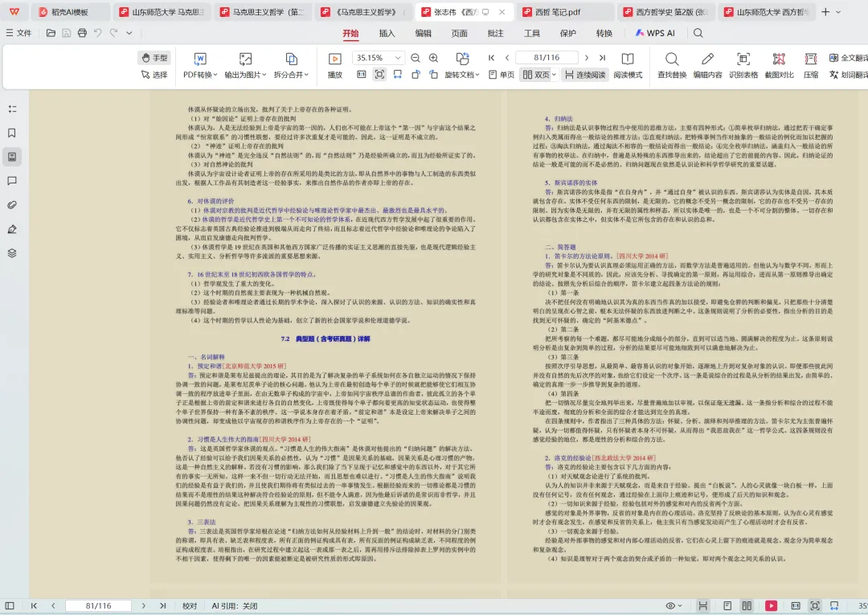Open the comments panel in sidebar

click(x=12, y=181)
